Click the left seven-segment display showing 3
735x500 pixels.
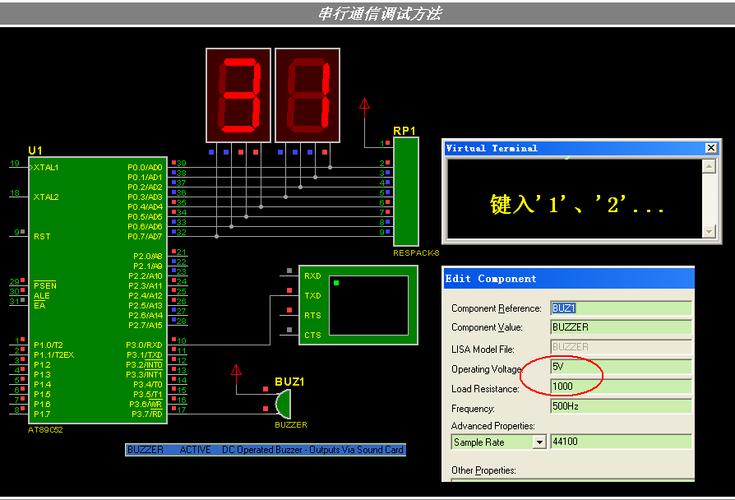point(239,95)
